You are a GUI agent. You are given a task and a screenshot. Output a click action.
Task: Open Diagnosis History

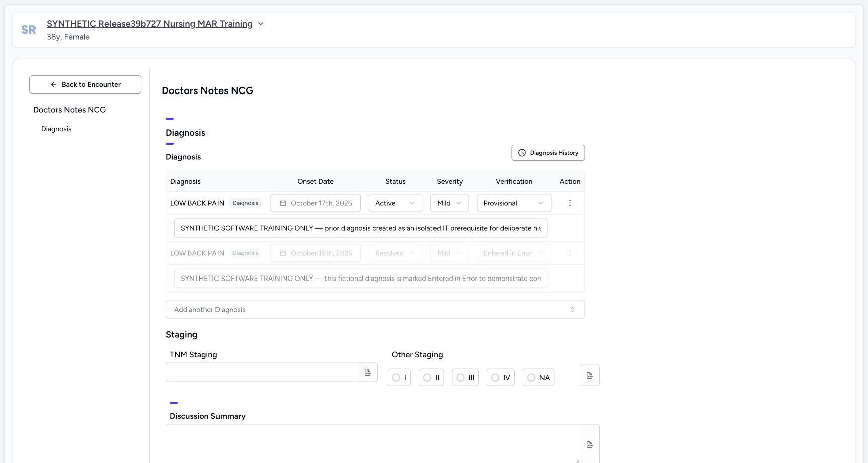548,153
